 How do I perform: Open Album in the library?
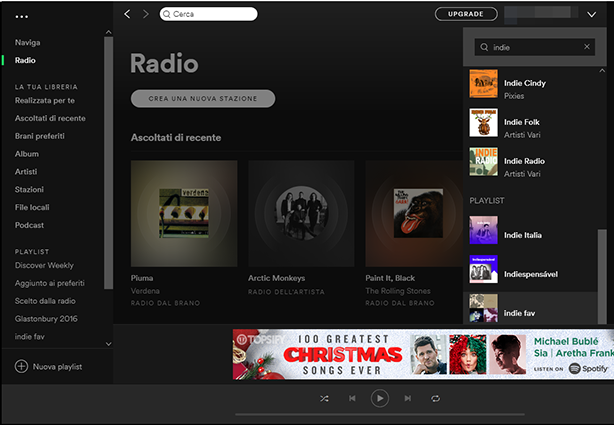(x=27, y=154)
